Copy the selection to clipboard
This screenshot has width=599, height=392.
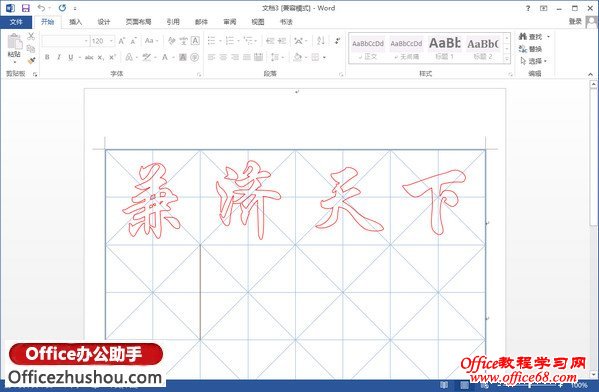point(31,49)
